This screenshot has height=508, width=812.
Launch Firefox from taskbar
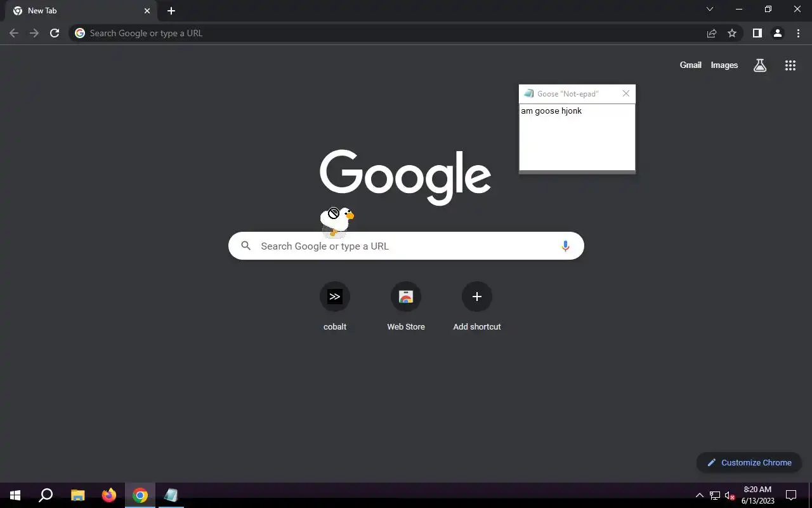tap(109, 495)
